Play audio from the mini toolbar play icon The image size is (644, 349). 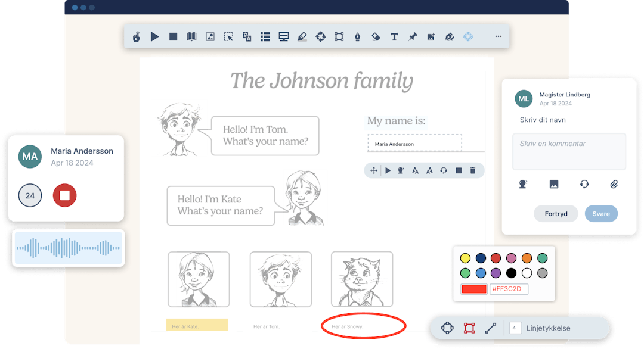tap(388, 170)
